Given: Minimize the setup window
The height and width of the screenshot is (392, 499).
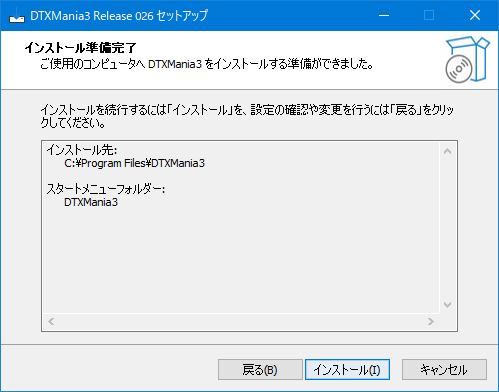Looking at the screenshot, I should tap(384, 15).
